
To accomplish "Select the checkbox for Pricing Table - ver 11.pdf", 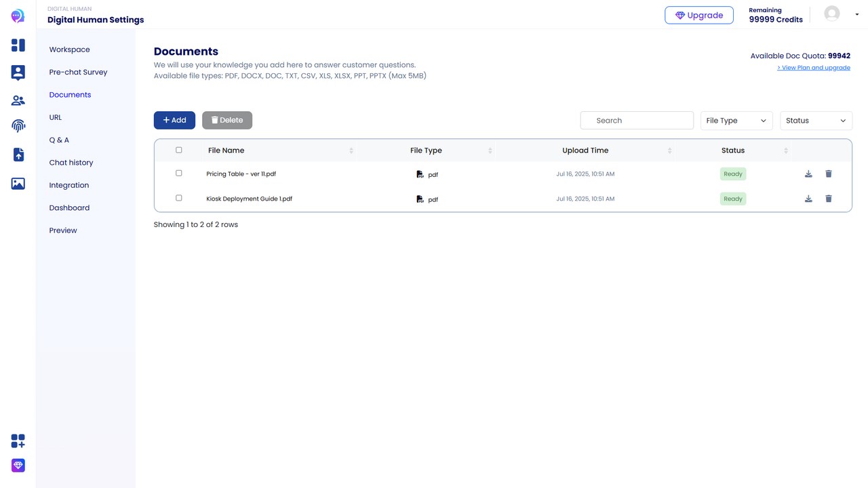I will [179, 174].
